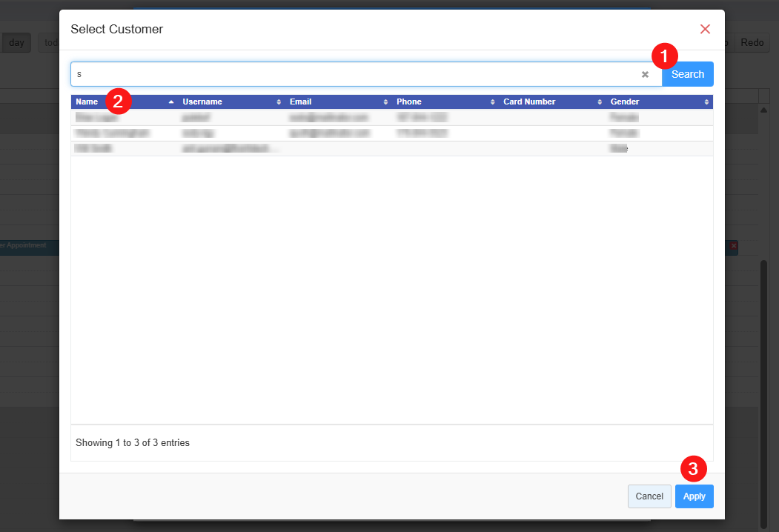Select the first customer row in results
The image size is (779, 532).
pyautogui.click(x=391, y=117)
